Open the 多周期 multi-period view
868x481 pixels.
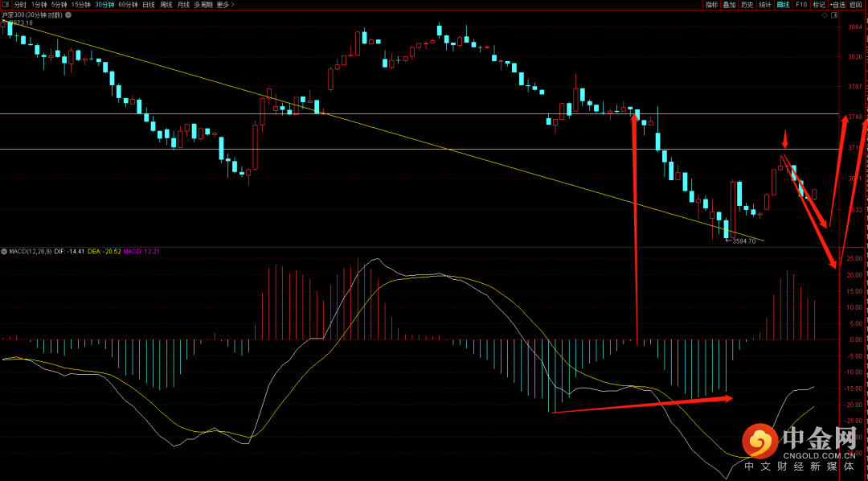click(x=203, y=5)
